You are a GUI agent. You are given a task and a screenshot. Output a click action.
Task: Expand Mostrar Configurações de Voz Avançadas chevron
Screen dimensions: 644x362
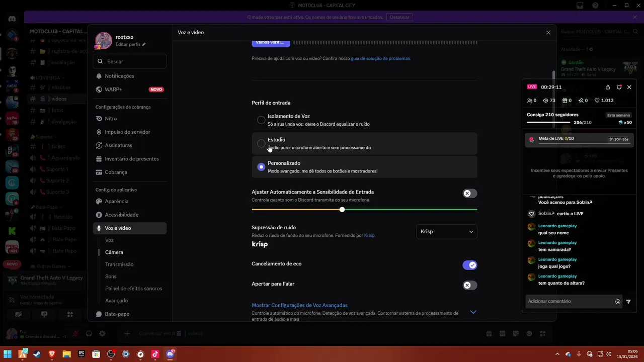pyautogui.click(x=473, y=312)
